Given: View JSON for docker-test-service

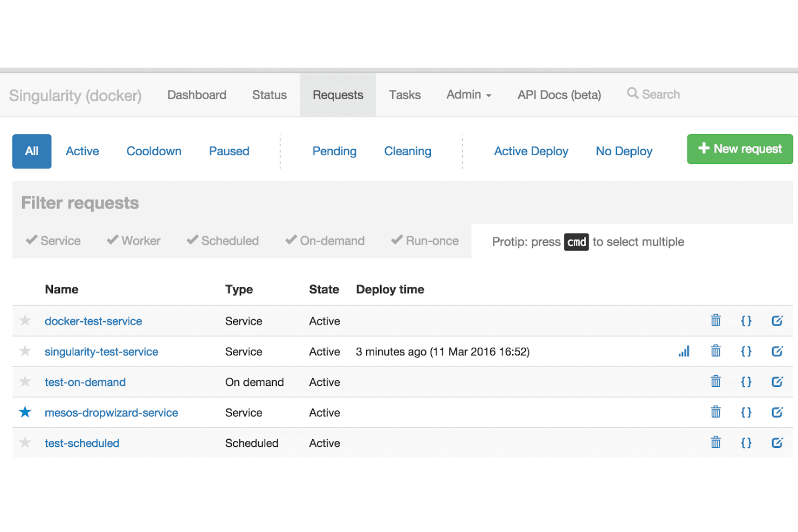Looking at the screenshot, I should [746, 321].
